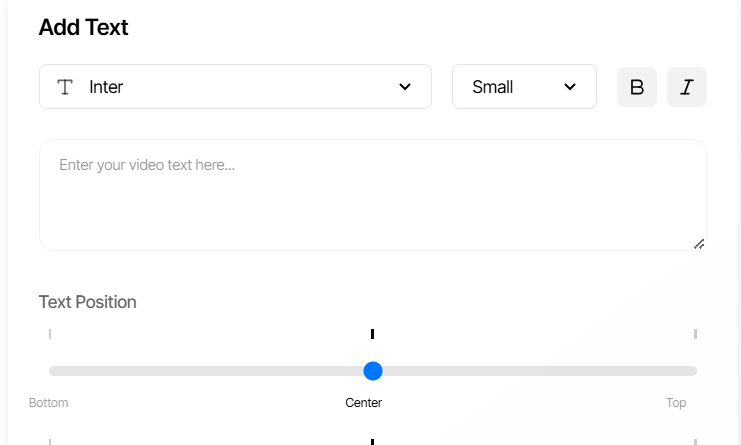
Task: Click the blue Text Position slider thumb
Action: point(373,371)
